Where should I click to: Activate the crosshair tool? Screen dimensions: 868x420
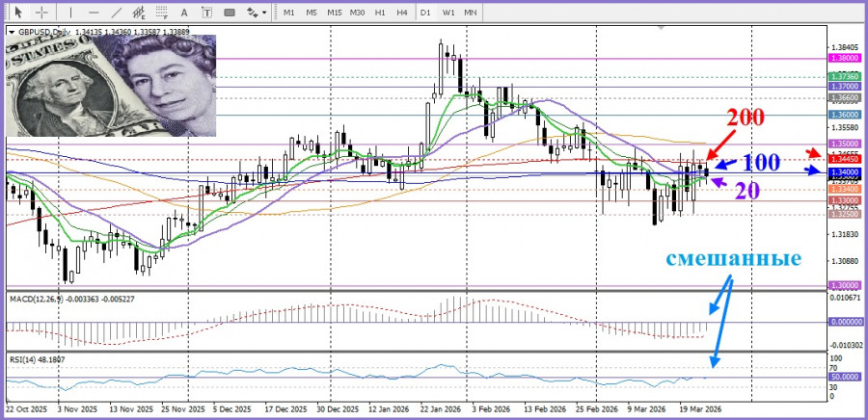(43, 13)
